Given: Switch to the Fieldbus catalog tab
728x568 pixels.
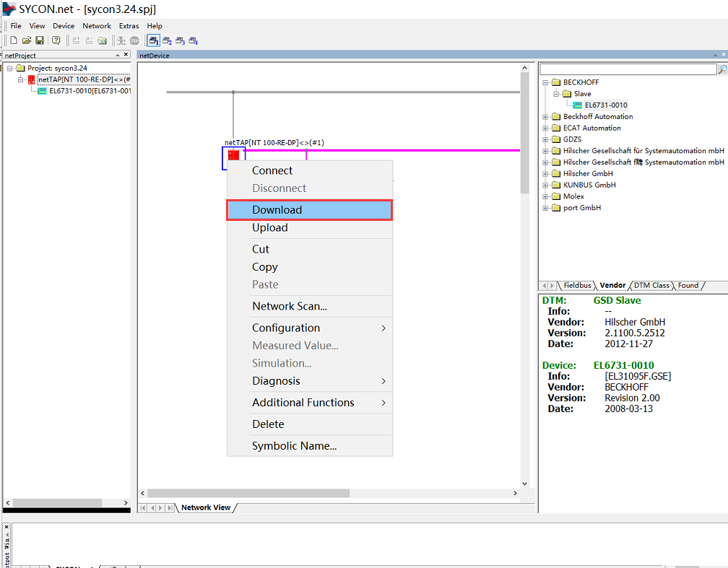Looking at the screenshot, I should [x=577, y=285].
